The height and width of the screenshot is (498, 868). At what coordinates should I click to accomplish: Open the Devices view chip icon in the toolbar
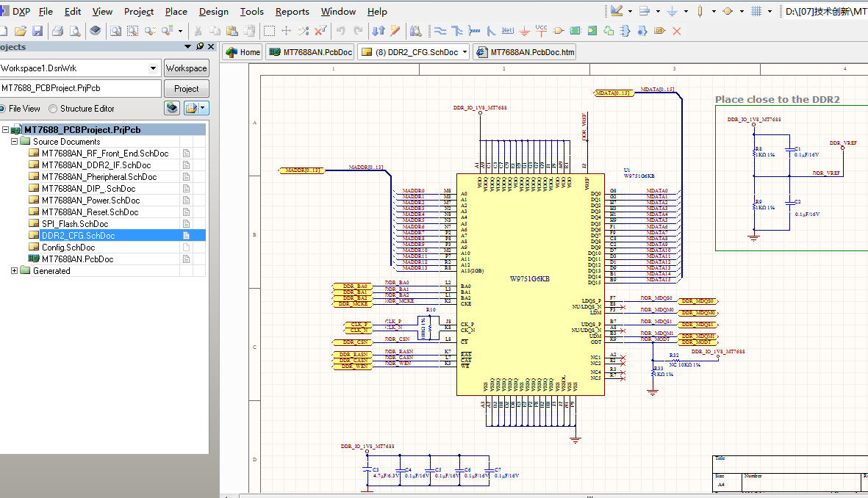click(x=96, y=31)
